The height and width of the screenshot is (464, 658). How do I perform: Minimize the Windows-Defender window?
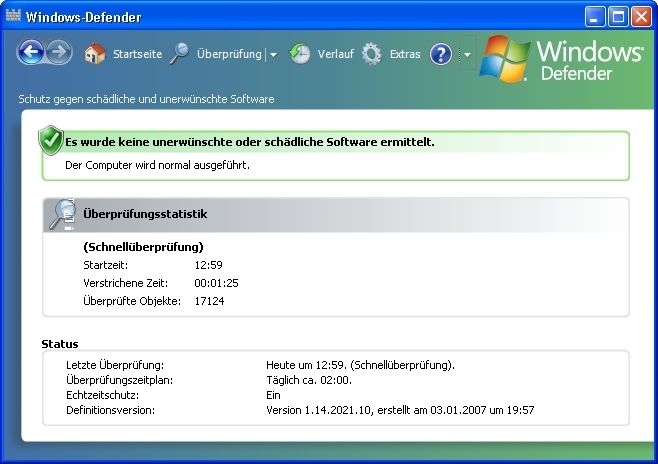click(x=595, y=17)
